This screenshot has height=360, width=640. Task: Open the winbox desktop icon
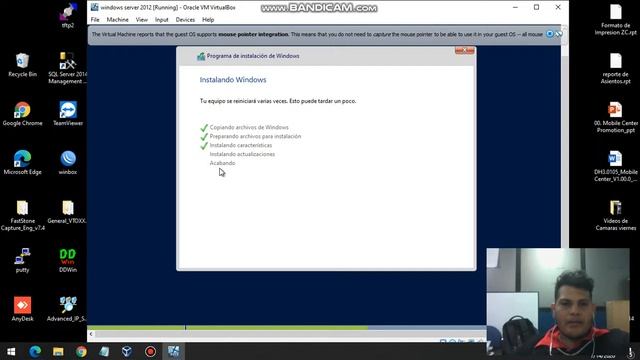point(68,162)
